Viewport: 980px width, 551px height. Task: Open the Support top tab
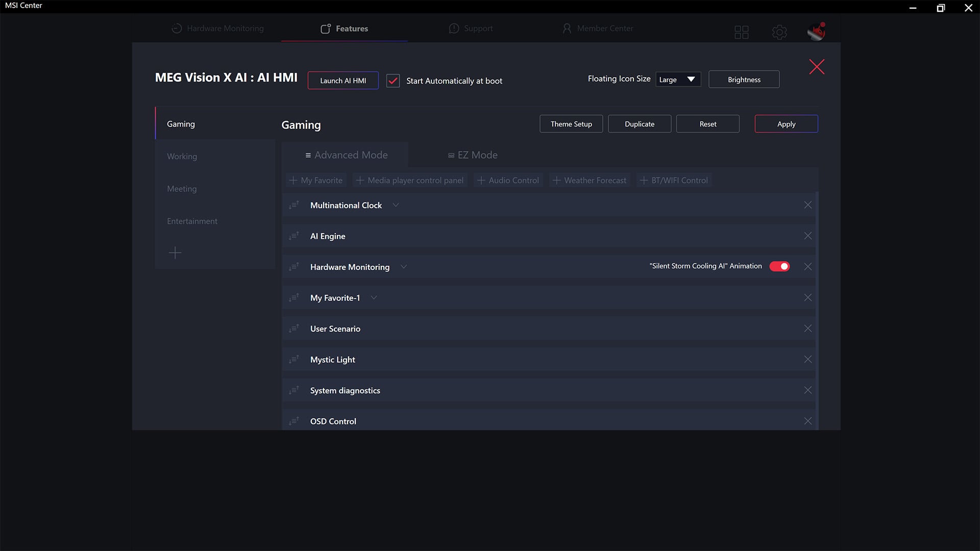471,29
